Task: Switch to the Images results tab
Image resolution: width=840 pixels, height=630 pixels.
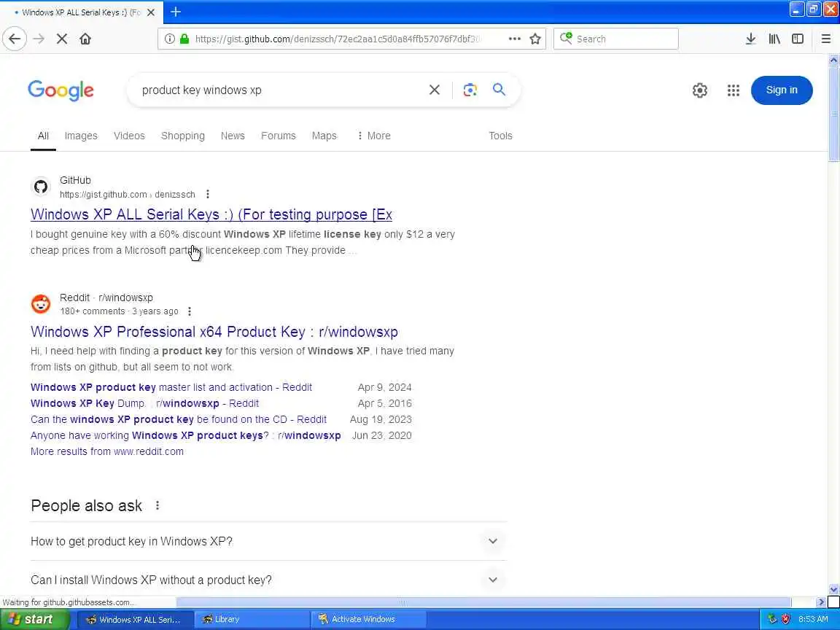Action: point(81,136)
